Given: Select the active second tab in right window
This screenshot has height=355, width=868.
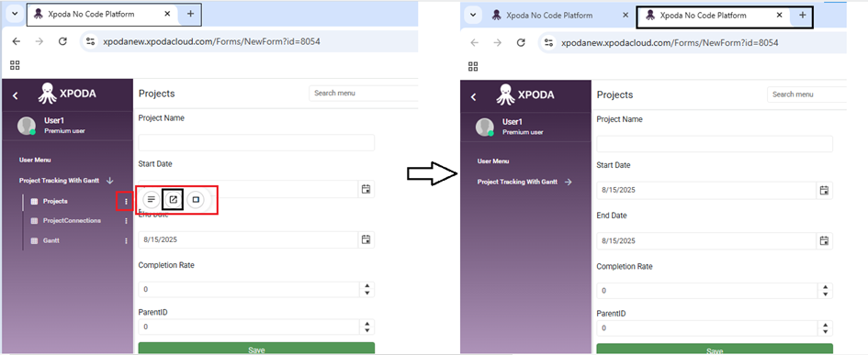Looking at the screenshot, I should click(x=714, y=16).
